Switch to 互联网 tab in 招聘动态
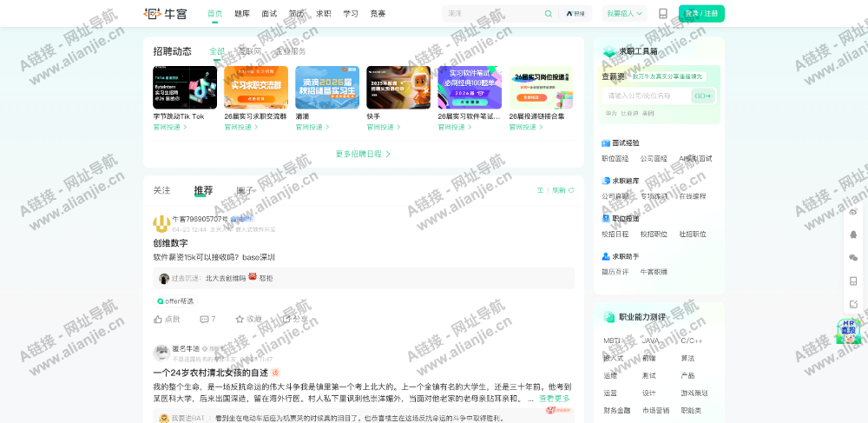 250,51
